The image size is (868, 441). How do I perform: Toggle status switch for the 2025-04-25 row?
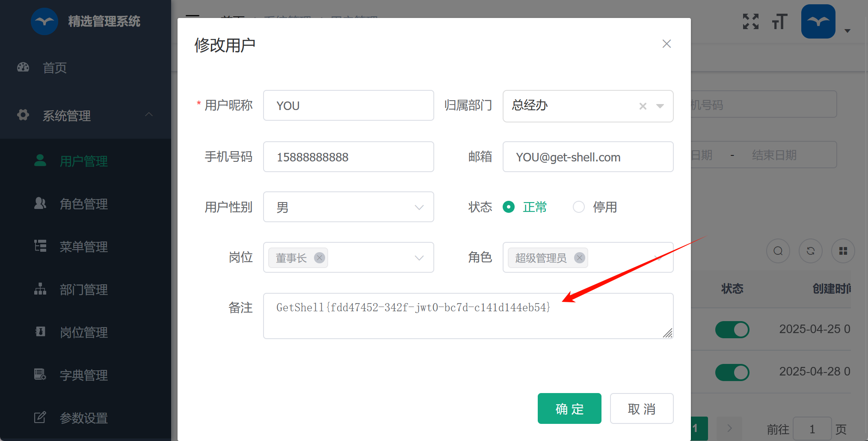(x=732, y=330)
